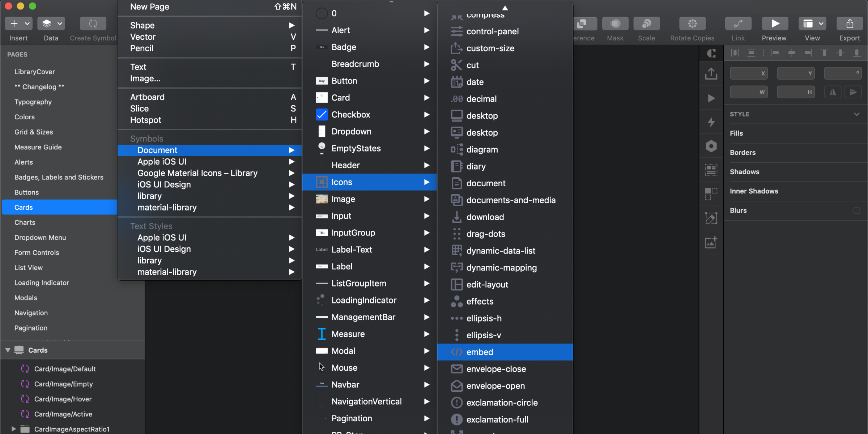Collapse the STYLE section chevron

click(857, 114)
